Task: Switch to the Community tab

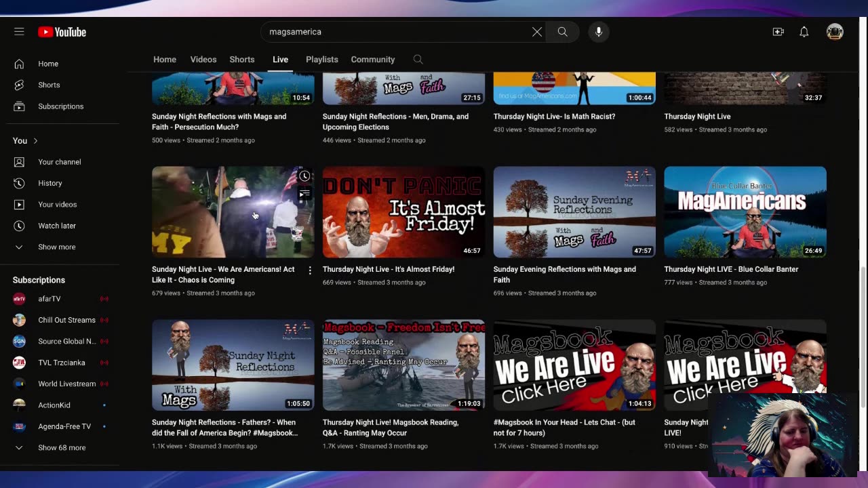Action: [x=373, y=60]
